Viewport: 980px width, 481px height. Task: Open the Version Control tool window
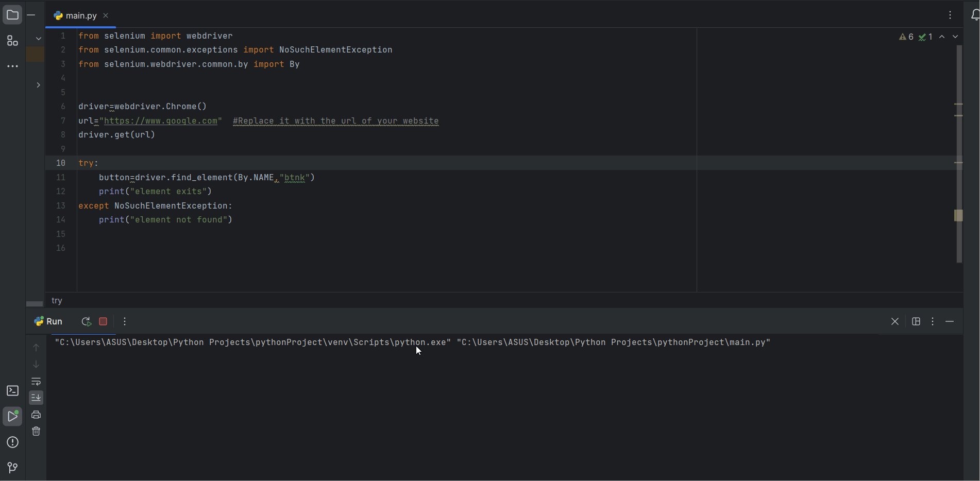tap(12, 467)
